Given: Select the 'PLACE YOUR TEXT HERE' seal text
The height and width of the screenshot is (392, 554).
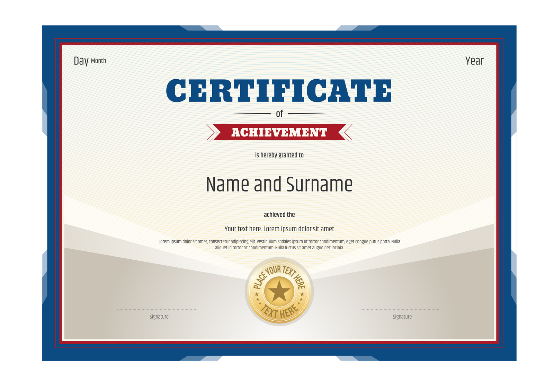Looking at the screenshot, I should [279, 273].
